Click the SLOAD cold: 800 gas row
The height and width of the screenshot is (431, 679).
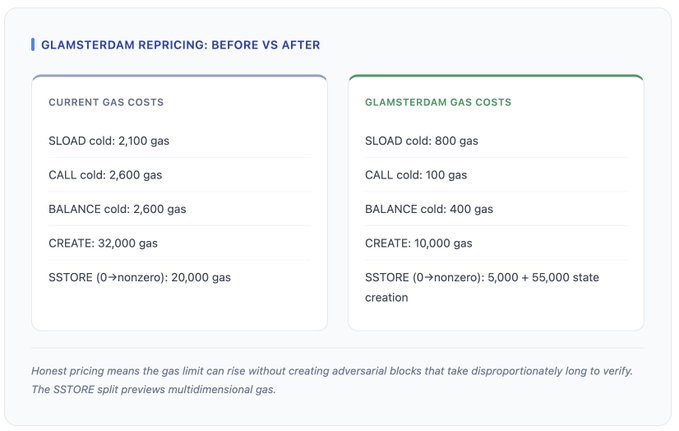(421, 141)
